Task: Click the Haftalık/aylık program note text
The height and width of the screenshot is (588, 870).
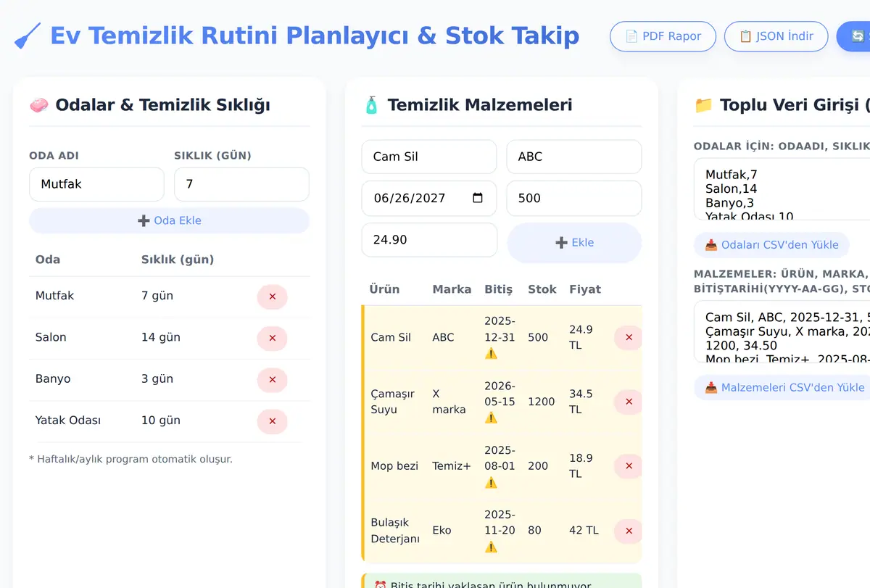Action: point(130,459)
